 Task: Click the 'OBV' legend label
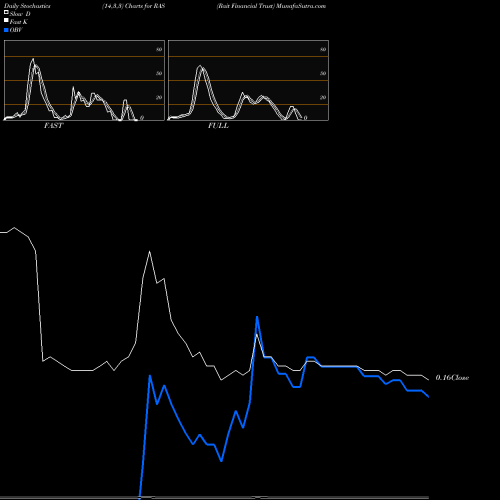pyautogui.click(x=16, y=30)
